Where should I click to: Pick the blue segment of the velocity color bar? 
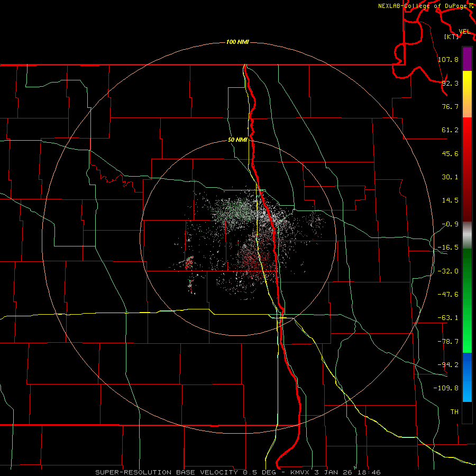467,377
